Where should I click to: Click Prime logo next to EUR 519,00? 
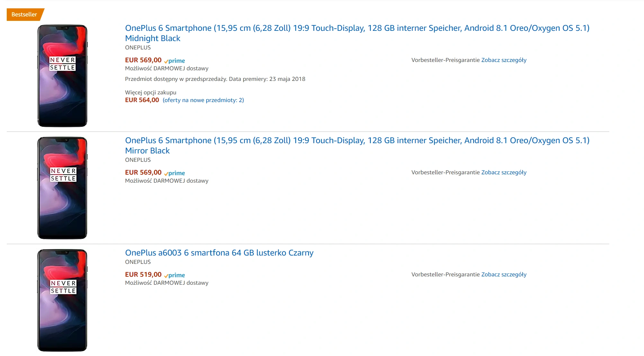click(x=174, y=275)
